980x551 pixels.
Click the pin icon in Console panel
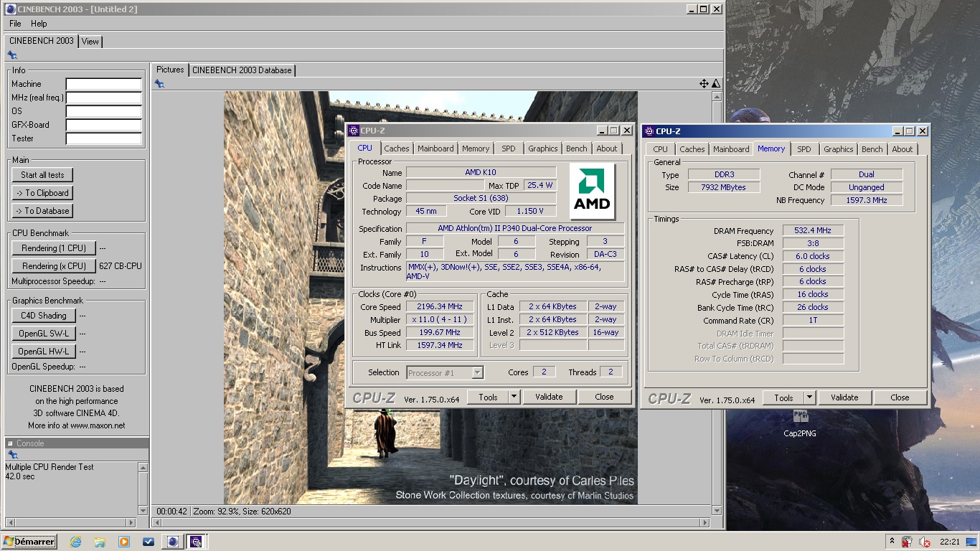tap(12, 455)
